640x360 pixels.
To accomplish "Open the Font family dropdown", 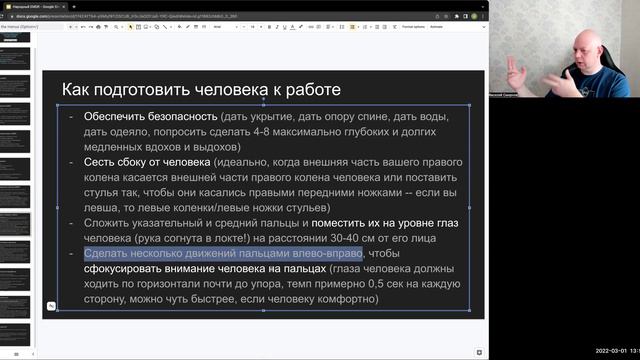I will coord(226,27).
